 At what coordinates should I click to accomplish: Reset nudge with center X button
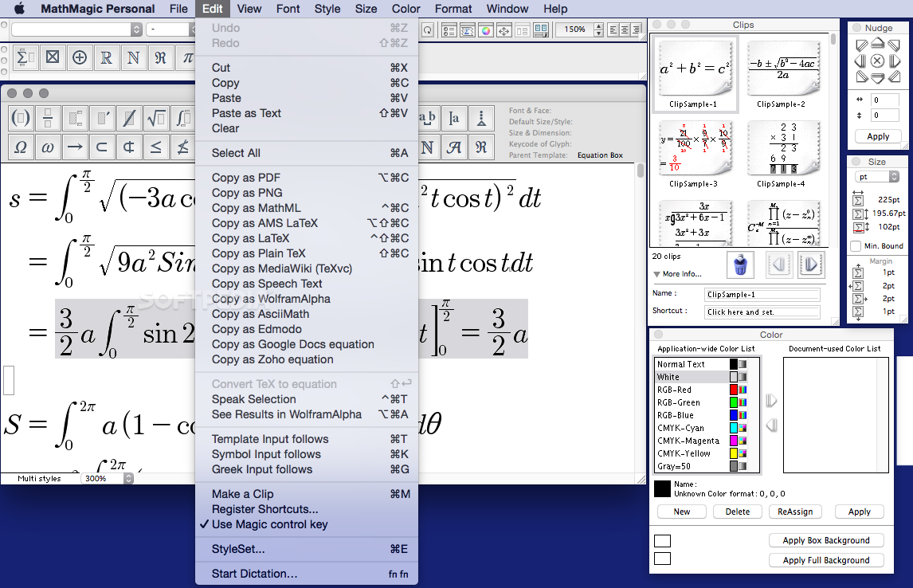[x=877, y=61]
